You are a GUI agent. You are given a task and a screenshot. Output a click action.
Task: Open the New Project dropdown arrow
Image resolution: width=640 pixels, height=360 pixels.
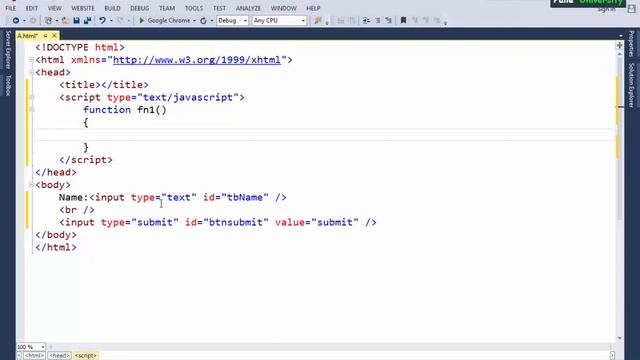point(57,20)
